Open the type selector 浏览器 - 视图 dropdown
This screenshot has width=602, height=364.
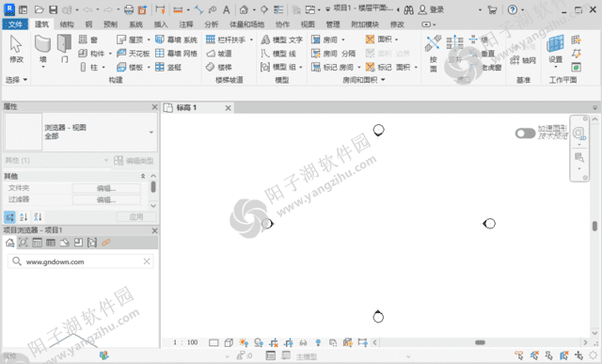(x=151, y=132)
